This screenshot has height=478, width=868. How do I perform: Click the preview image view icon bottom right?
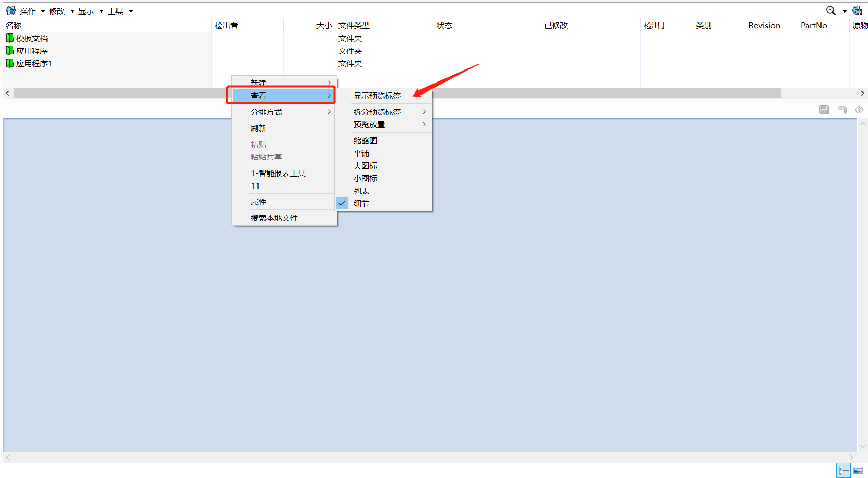859,470
